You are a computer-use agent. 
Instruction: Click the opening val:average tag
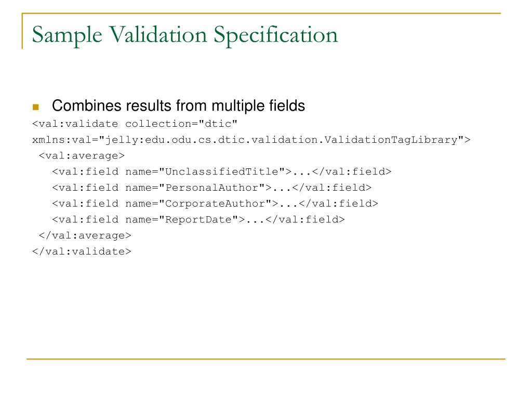82,156
